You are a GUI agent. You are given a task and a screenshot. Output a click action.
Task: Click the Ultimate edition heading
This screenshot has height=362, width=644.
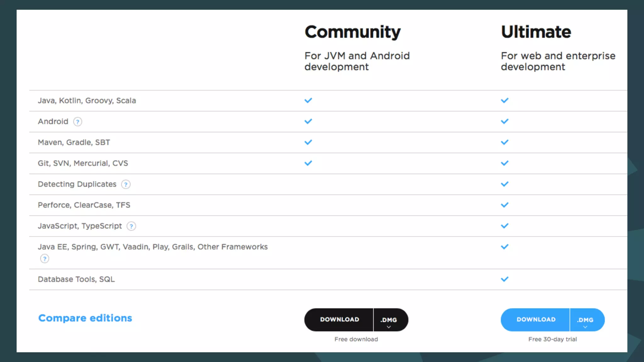(x=536, y=32)
